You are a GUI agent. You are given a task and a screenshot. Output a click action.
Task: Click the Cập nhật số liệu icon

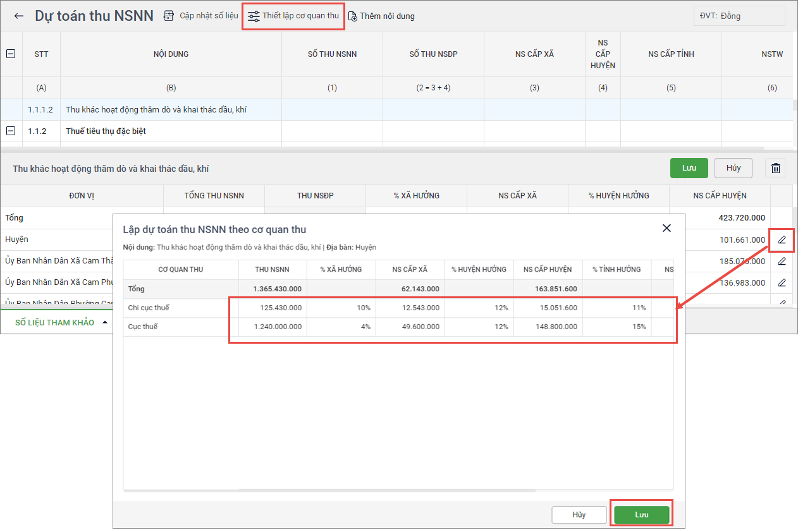169,16
